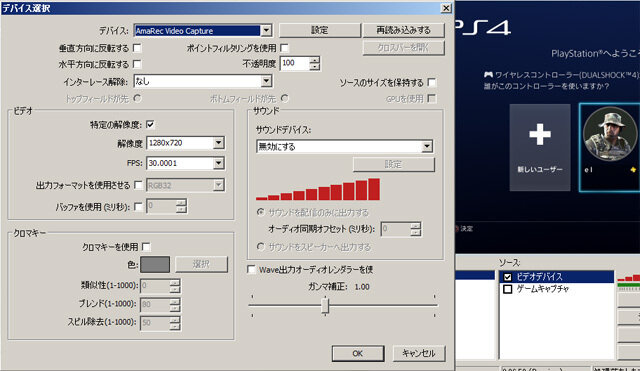Enable the horizontal flip checkbox
This screenshot has height=371, width=640.
click(138, 64)
